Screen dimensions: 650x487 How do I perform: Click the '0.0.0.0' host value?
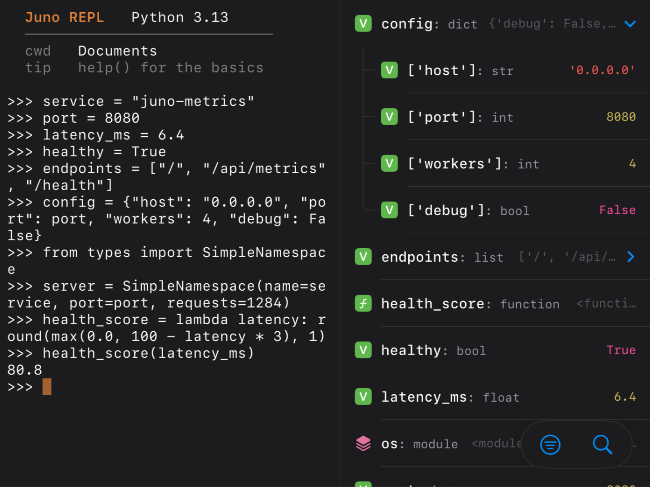pos(602,70)
